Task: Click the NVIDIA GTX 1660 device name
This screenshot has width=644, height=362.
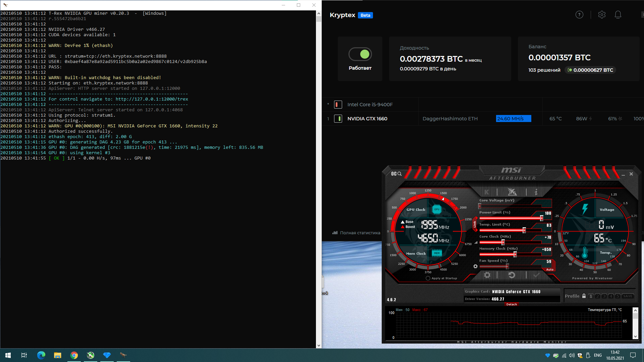Action: (x=367, y=119)
